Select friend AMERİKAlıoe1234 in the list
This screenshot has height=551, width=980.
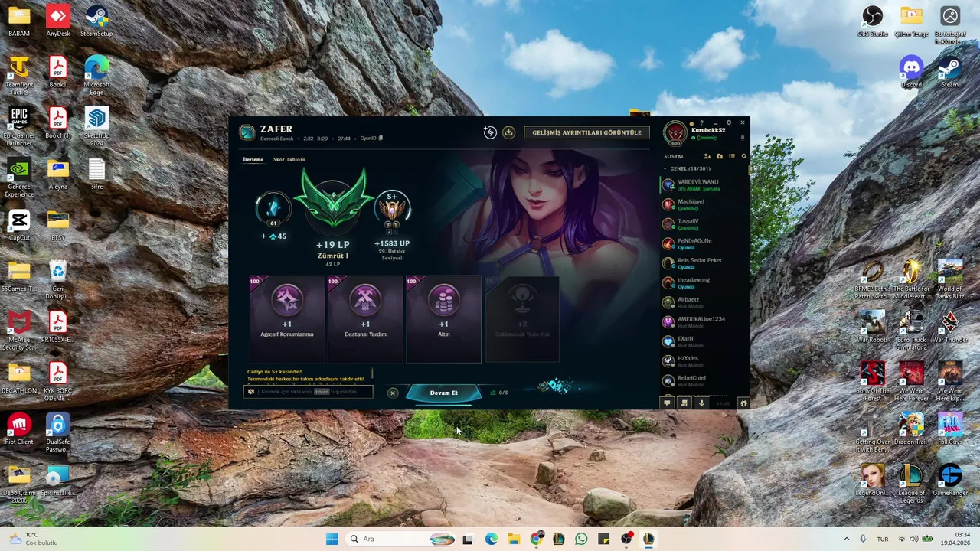coord(704,322)
